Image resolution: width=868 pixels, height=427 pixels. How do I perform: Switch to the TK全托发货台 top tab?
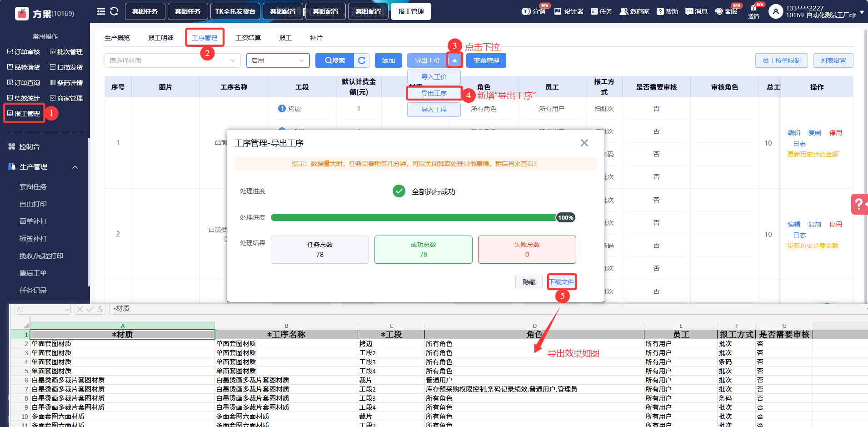[x=235, y=11]
